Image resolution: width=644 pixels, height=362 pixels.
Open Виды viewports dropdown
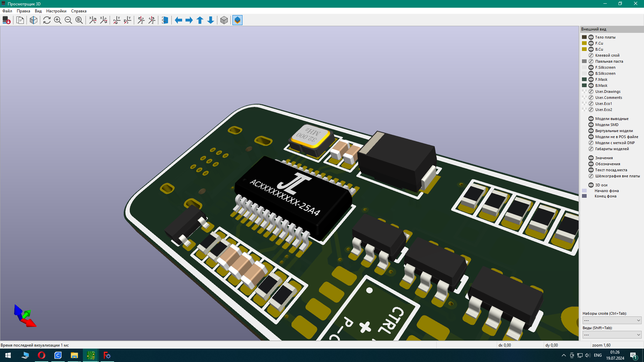pos(612,335)
